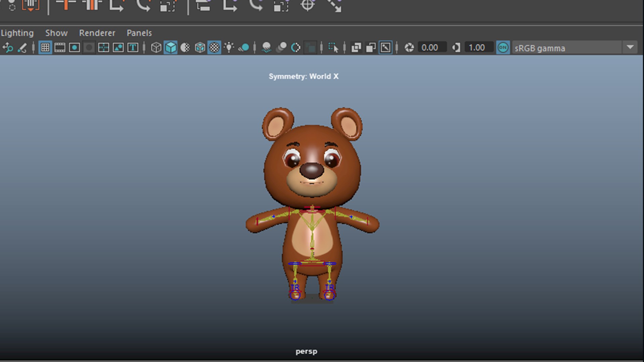Click the dropdown arrow beside sRGB gamma
Screen dimensions: 644x362
[630, 48]
